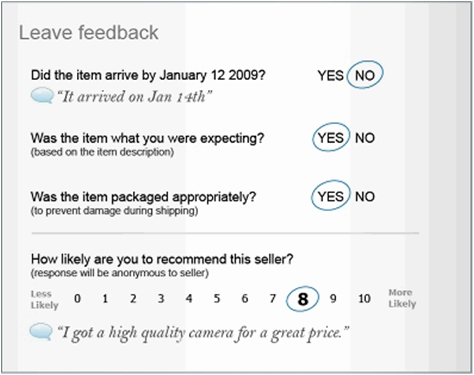
Task: Set recommendation score to 6
Action: coord(245,298)
